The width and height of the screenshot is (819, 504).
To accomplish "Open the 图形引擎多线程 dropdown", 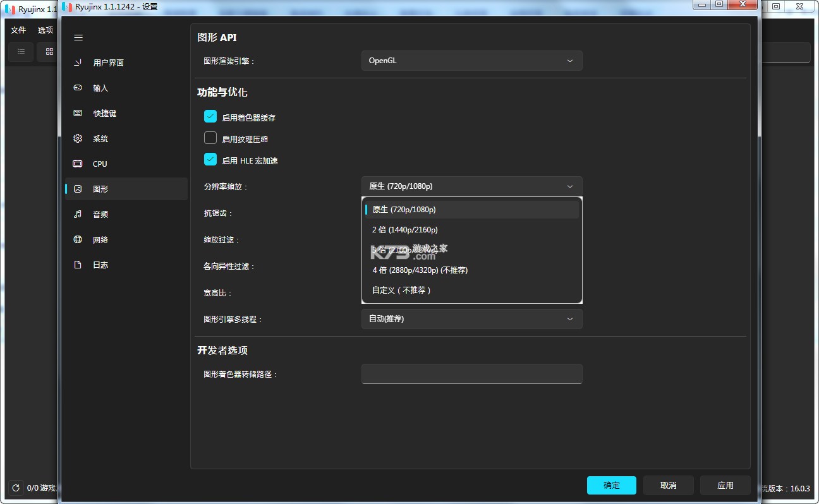I will coord(472,319).
